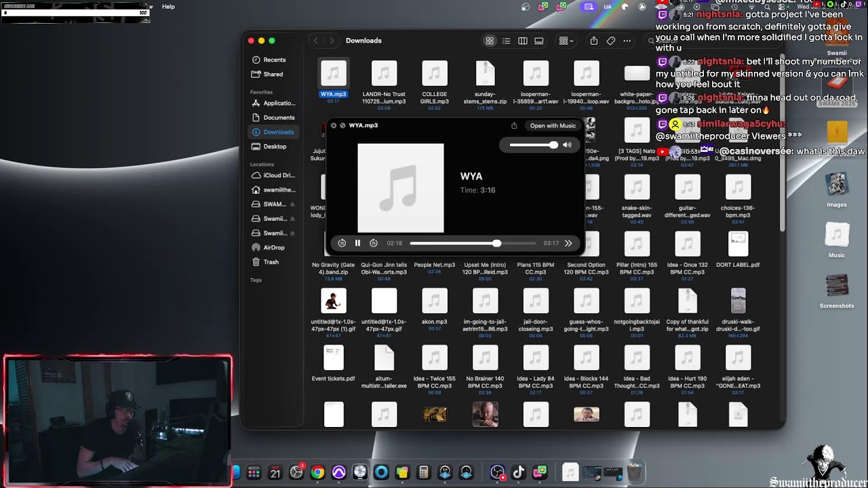This screenshot has width=868, height=488.
Task: Click the Finder toolbar Share button
Action: pyautogui.click(x=594, y=41)
